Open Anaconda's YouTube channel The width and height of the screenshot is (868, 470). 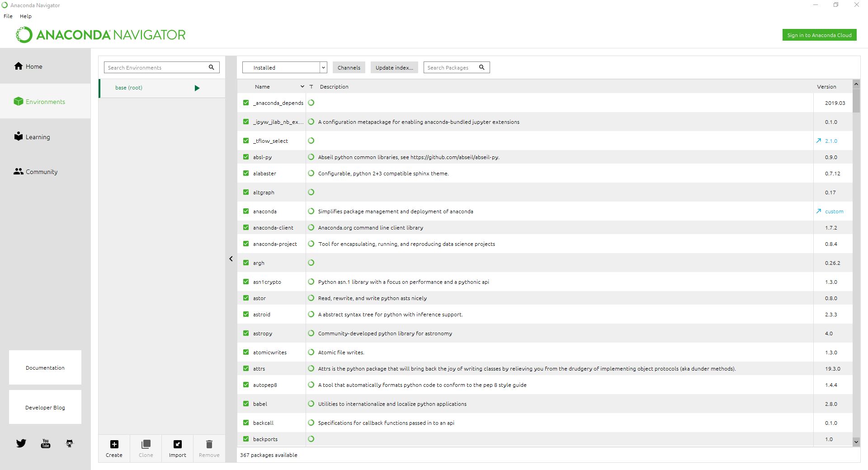click(45, 443)
